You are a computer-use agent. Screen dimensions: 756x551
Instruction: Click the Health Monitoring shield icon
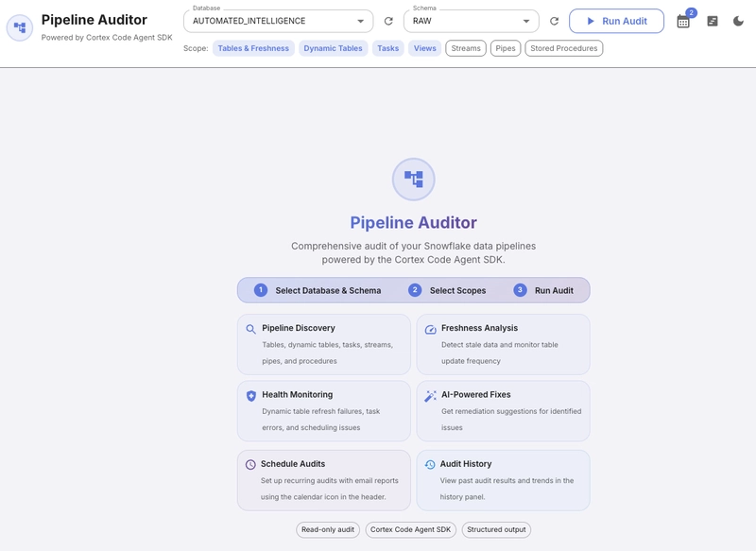251,396
